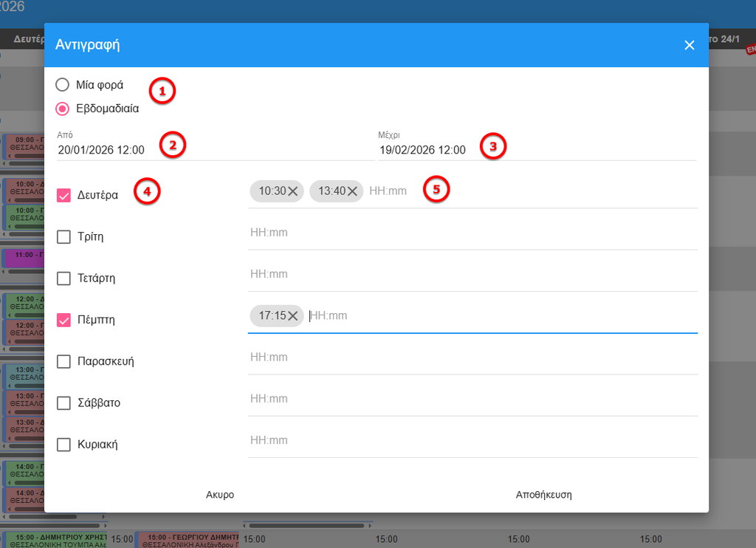Viewport: 756px width, 548px height.
Task: Select the Εβδομαδιαία radio option
Action: click(x=62, y=109)
